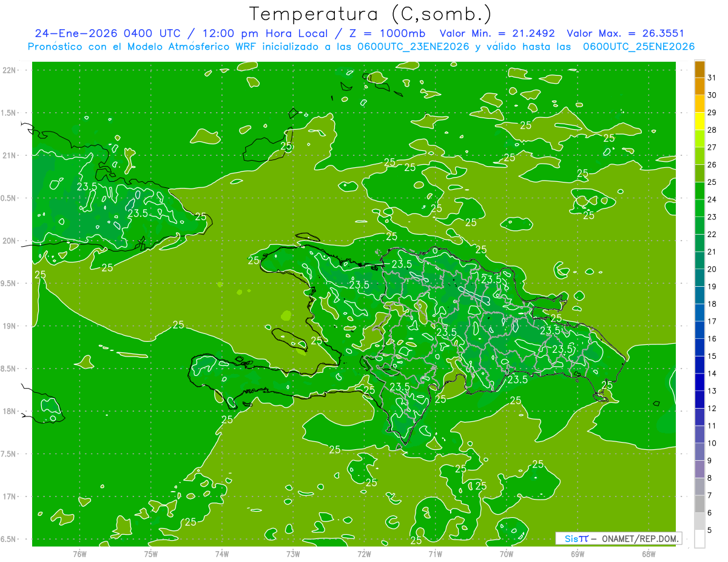This screenshot has width=728, height=562.
Task: Click the "18N" latitude axis label
Action: pyautogui.click(x=10, y=412)
